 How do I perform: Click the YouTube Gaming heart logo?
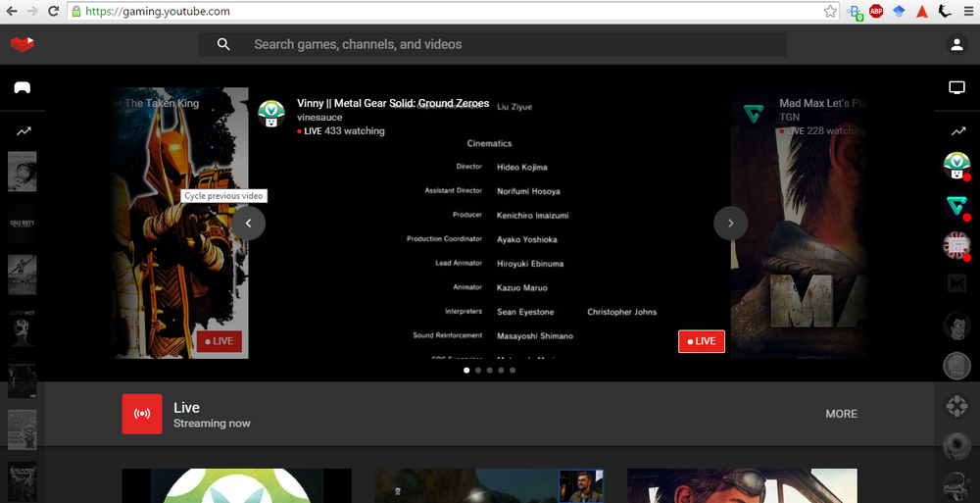(23, 44)
